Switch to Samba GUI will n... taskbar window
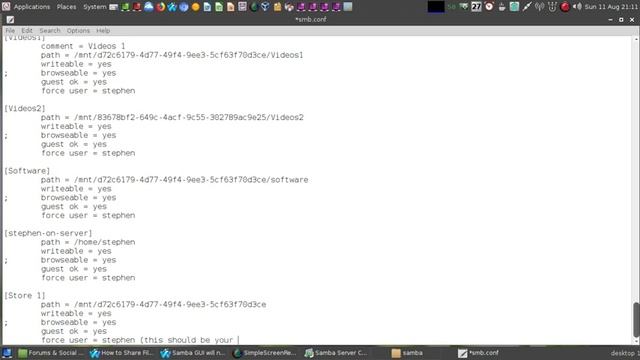The height and width of the screenshot is (360, 640). tap(193, 353)
